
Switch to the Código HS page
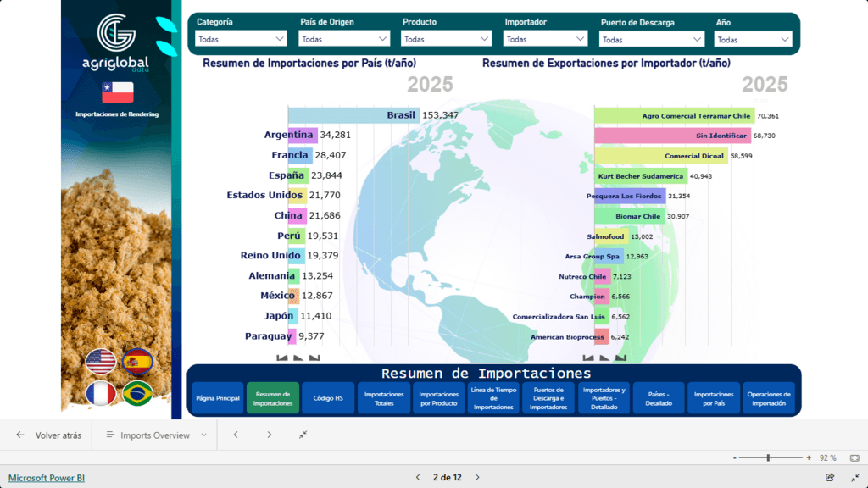point(328,397)
